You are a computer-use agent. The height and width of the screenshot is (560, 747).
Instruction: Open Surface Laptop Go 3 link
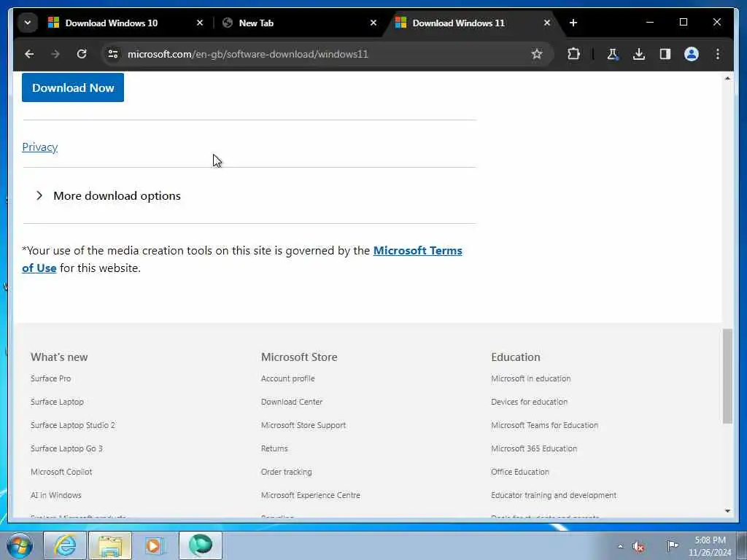point(66,448)
